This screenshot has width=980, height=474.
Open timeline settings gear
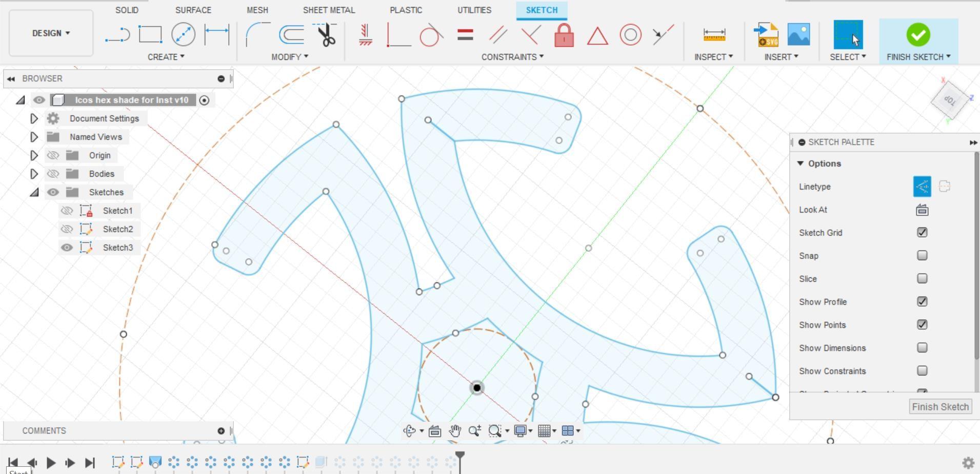(968, 463)
